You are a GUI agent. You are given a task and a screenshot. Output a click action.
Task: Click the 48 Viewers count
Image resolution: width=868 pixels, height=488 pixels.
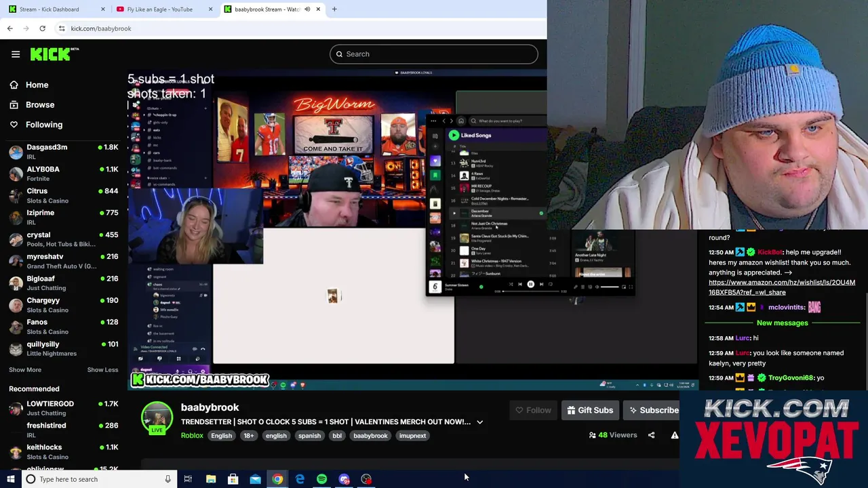pyautogui.click(x=613, y=435)
